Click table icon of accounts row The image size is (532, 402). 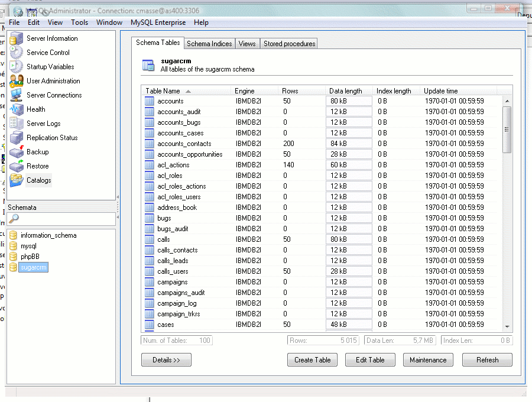click(150, 101)
